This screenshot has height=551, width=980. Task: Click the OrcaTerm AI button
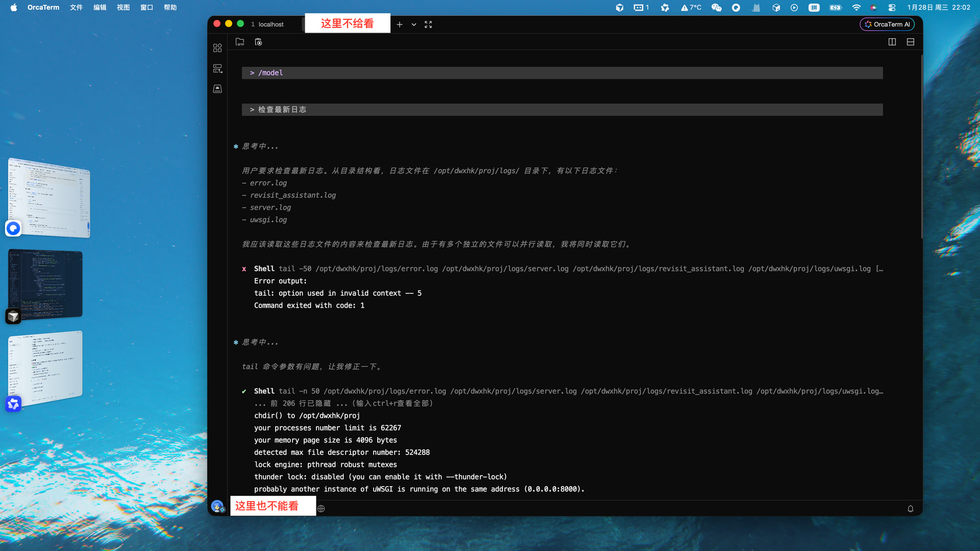[887, 24]
